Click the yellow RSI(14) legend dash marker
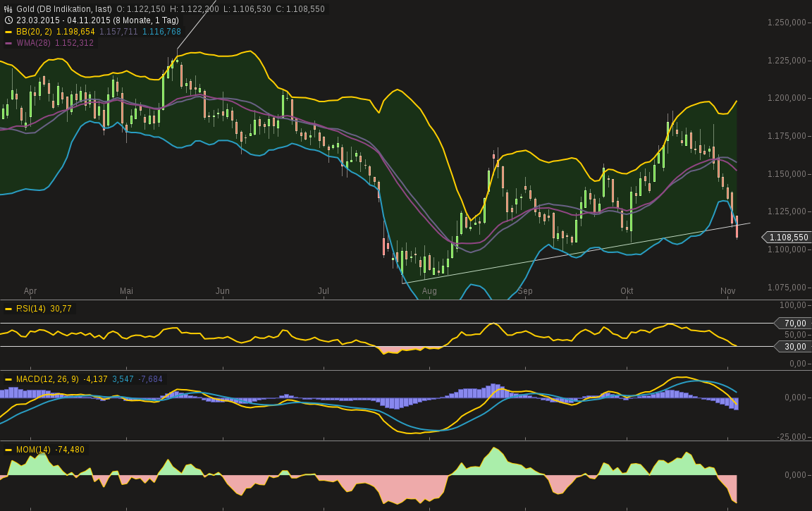 click(x=9, y=309)
